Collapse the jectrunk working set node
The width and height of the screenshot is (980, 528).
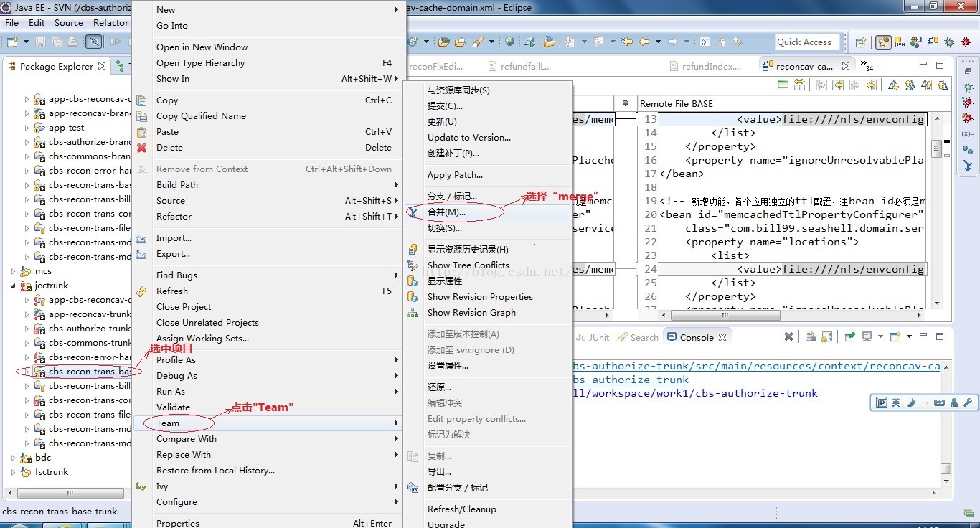[x=14, y=286]
